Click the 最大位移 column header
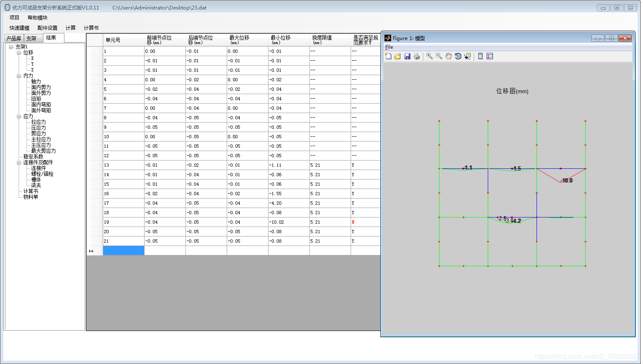The image size is (641, 364). [x=247, y=40]
